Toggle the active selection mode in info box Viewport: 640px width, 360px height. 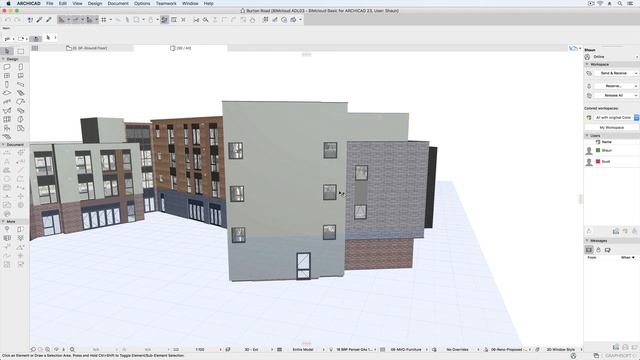coord(36,38)
